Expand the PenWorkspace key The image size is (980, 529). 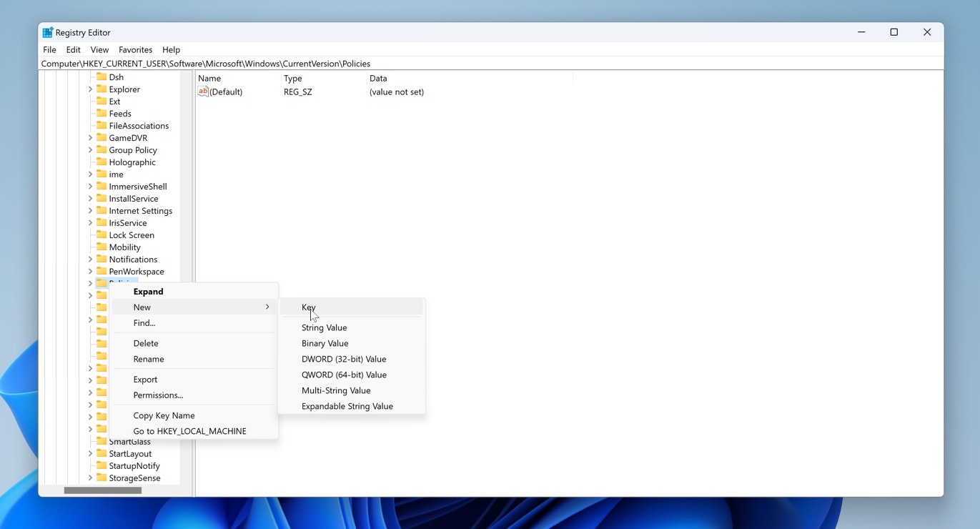(x=90, y=272)
